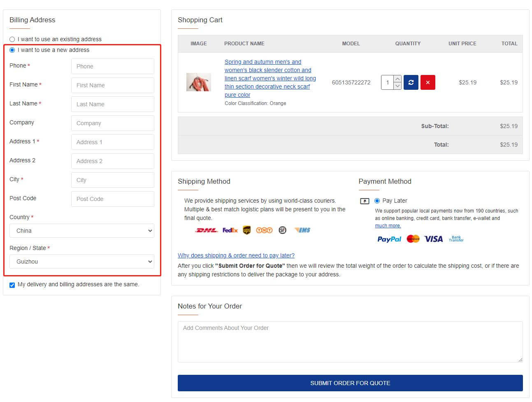Select the Pay Later radio option
Image resolution: width=532 pixels, height=402 pixels.
pyautogui.click(x=377, y=201)
